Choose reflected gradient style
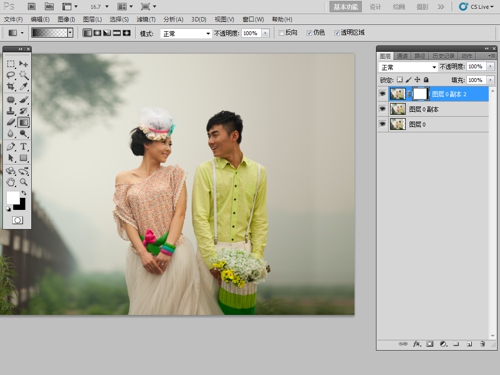The height and width of the screenshot is (375, 500). pyautogui.click(x=117, y=33)
